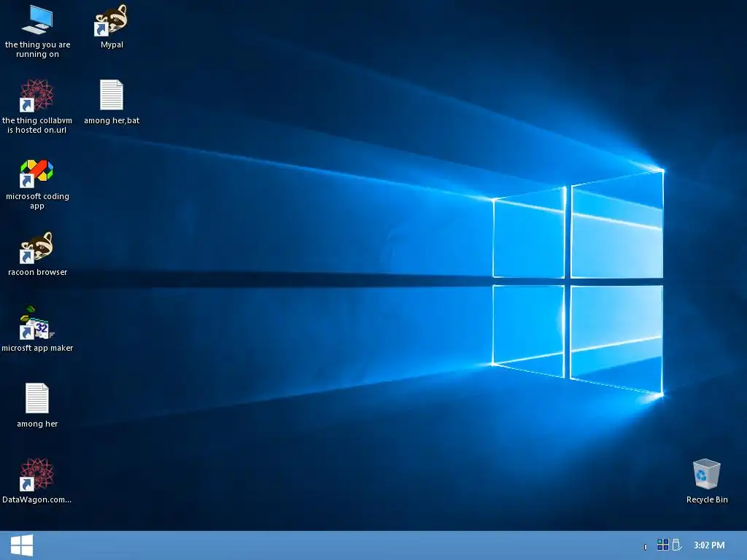Launch the 'microsoft coding app' shortcut

(36, 174)
